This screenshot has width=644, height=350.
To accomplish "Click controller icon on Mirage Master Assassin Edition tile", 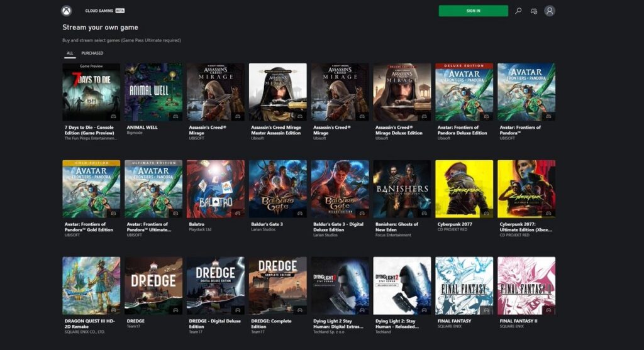I will [x=300, y=116].
